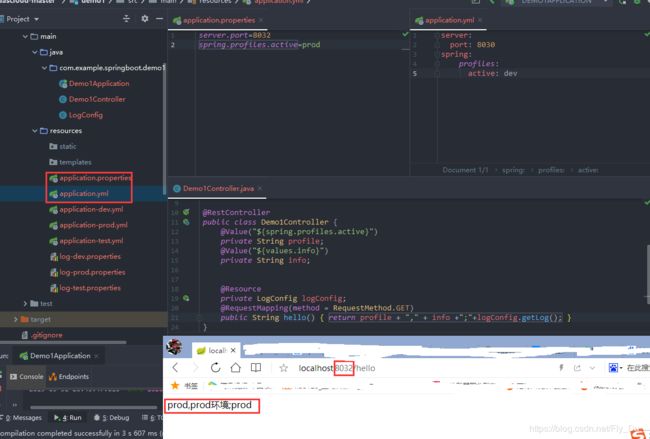Open the Endpoints tab in Run panel
This screenshot has height=439, width=650.
click(69, 376)
